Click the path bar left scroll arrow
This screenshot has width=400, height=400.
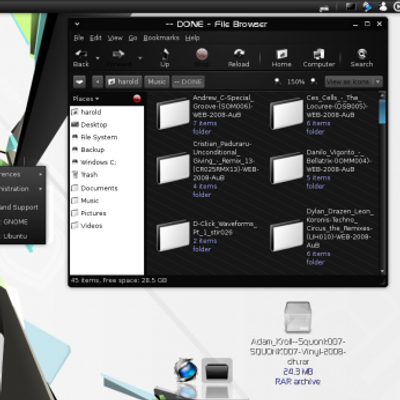pos(97,82)
